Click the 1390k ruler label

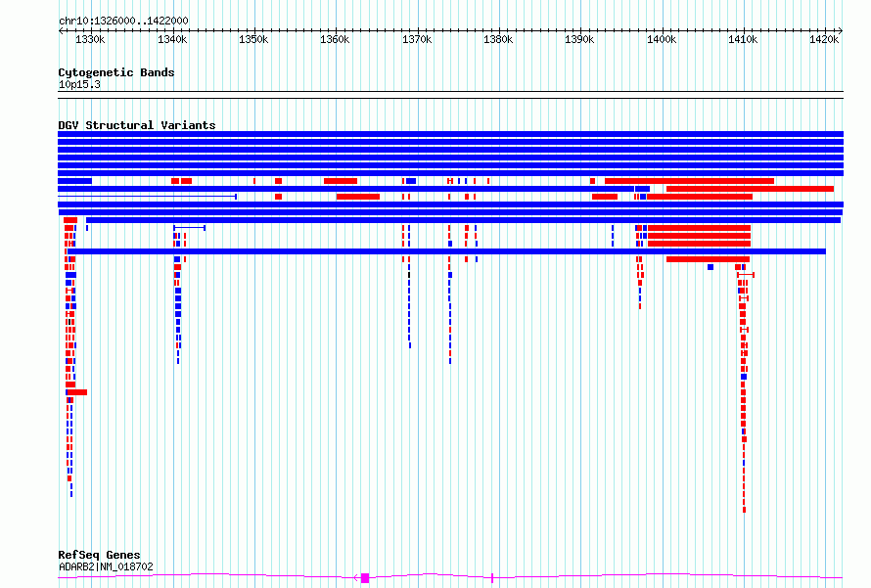click(579, 39)
